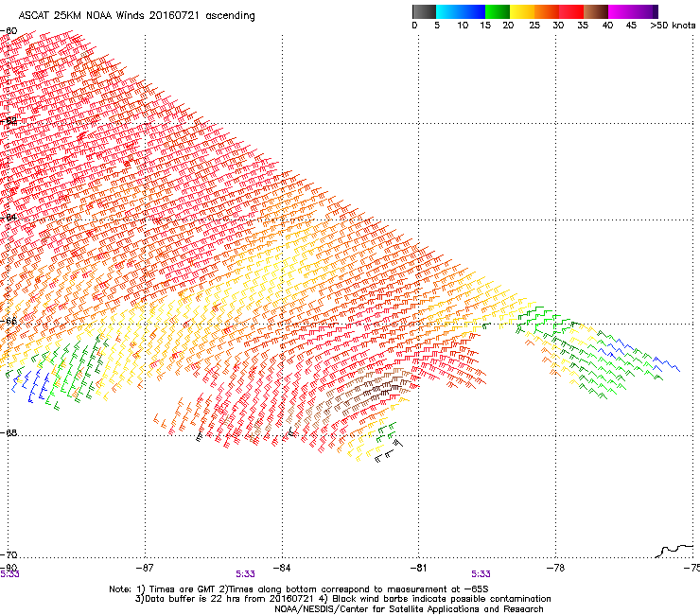Select the cyan-to-blue 5-15 knots legend segment
This screenshot has width=700, height=615.
point(461,11)
